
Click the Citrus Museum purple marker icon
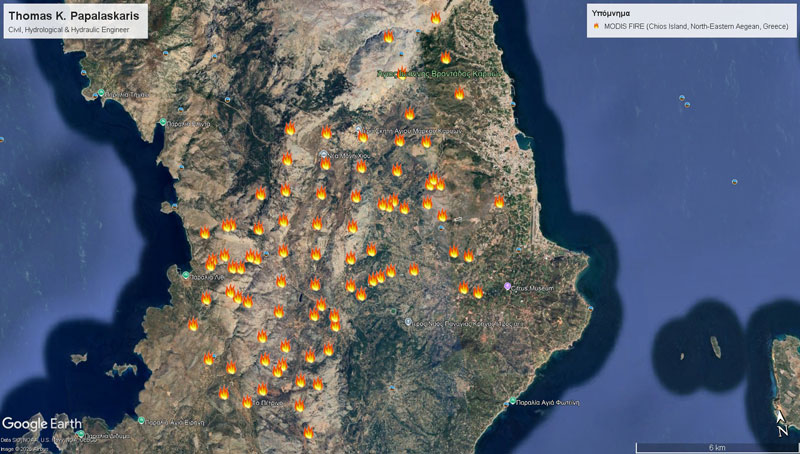[x=507, y=286]
